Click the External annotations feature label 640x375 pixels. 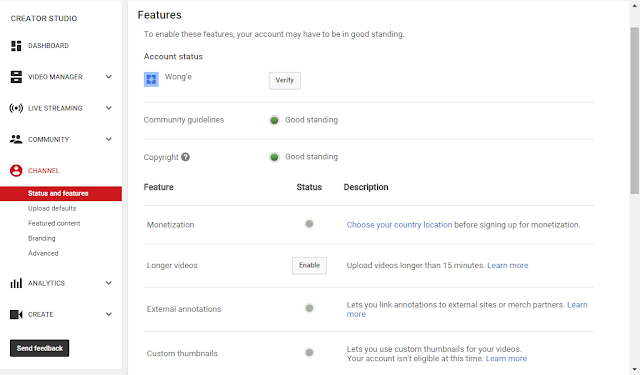tap(184, 309)
